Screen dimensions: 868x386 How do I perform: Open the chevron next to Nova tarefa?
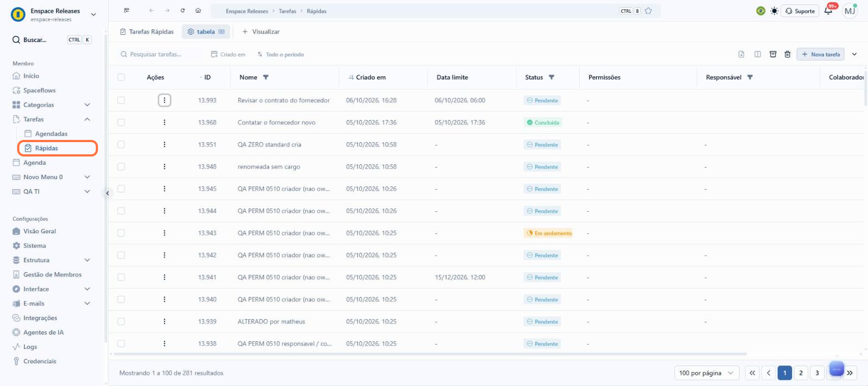[x=854, y=54]
